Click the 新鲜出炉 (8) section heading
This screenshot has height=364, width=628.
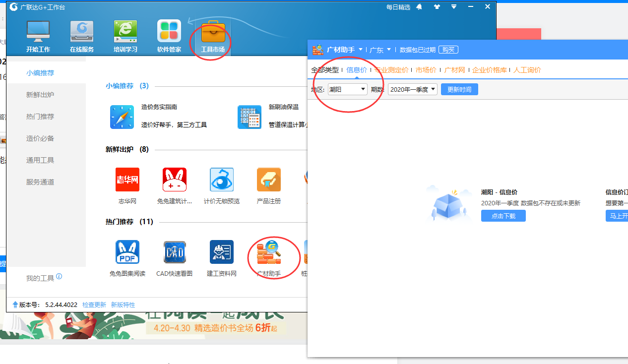tap(127, 149)
